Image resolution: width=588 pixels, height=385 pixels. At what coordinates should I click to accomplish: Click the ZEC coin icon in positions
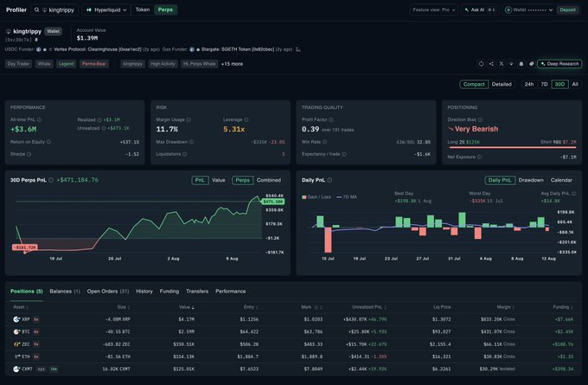click(16, 344)
